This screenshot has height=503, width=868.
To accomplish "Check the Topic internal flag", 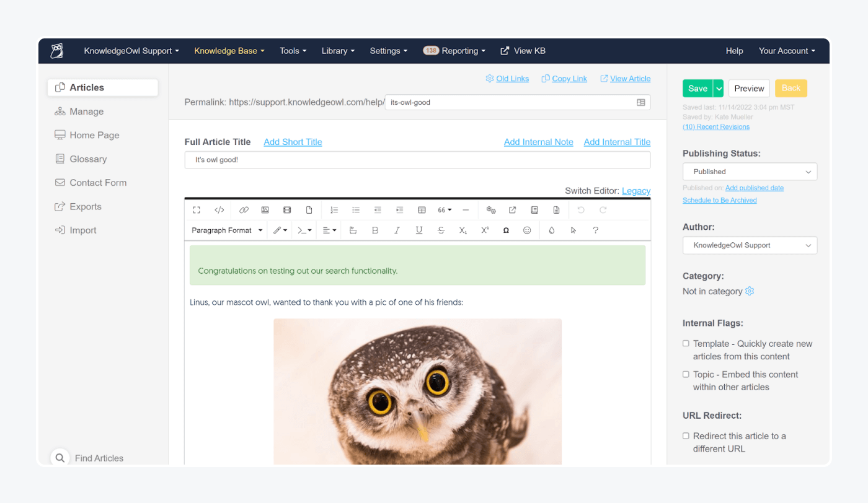I will (x=686, y=374).
